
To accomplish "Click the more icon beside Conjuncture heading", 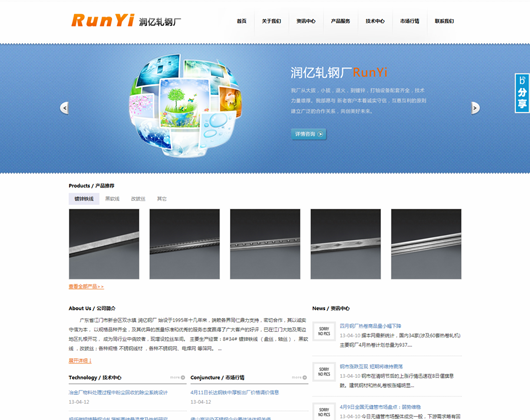I will tap(299, 377).
